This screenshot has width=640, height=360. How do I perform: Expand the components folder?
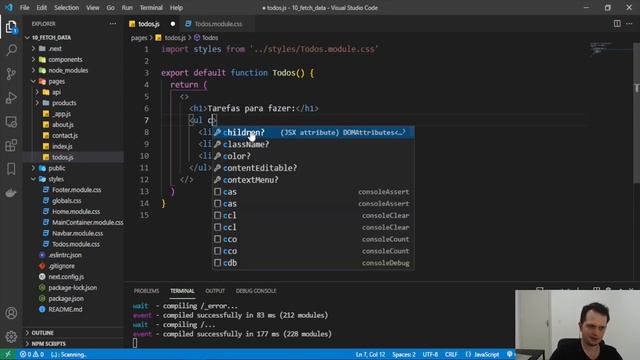pyautogui.click(x=73, y=60)
